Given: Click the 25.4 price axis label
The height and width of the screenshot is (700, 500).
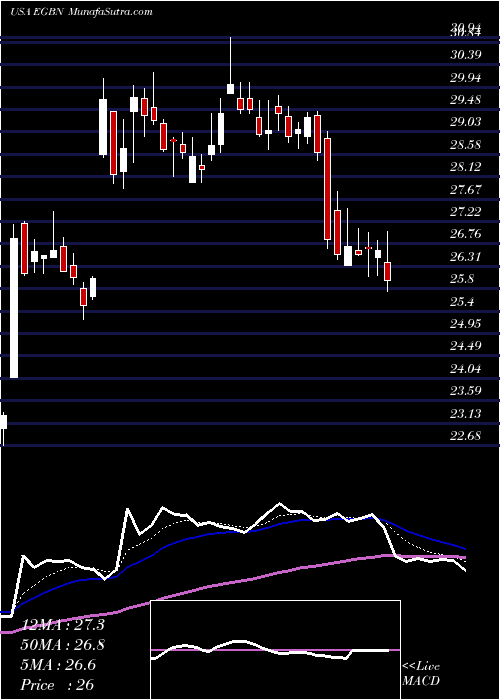Looking at the screenshot, I should coord(462,301).
